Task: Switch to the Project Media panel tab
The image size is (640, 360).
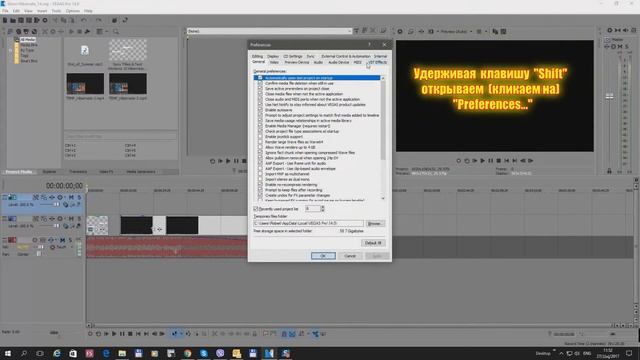Action: [18, 172]
